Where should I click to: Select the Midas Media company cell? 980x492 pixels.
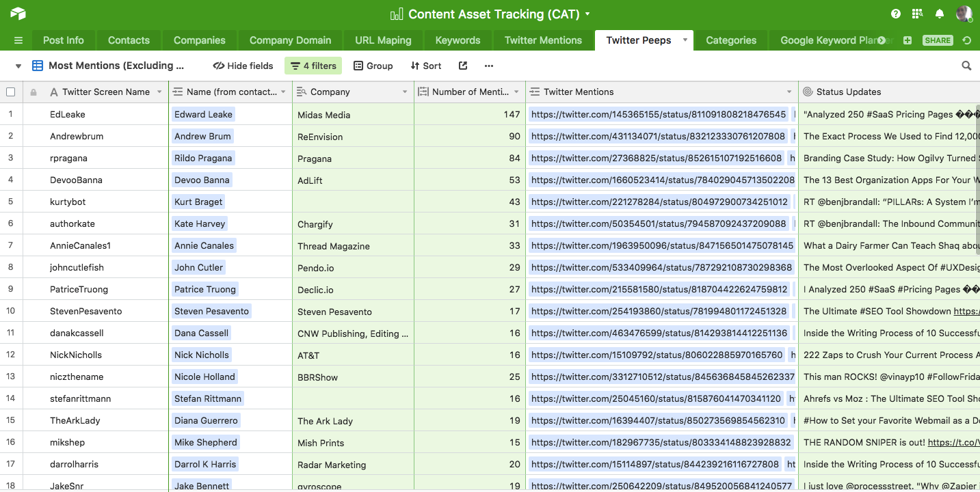coord(353,114)
